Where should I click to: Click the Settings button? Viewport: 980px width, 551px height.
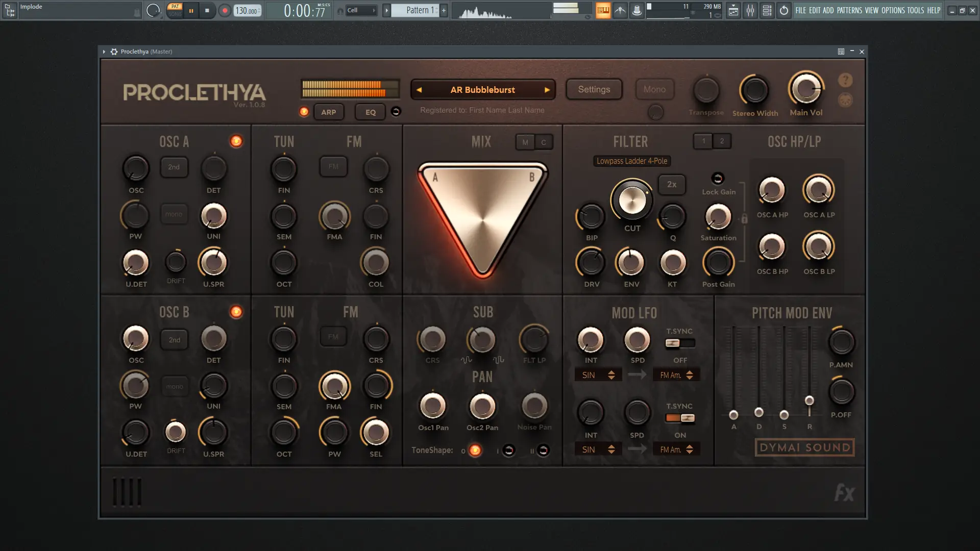click(x=594, y=89)
